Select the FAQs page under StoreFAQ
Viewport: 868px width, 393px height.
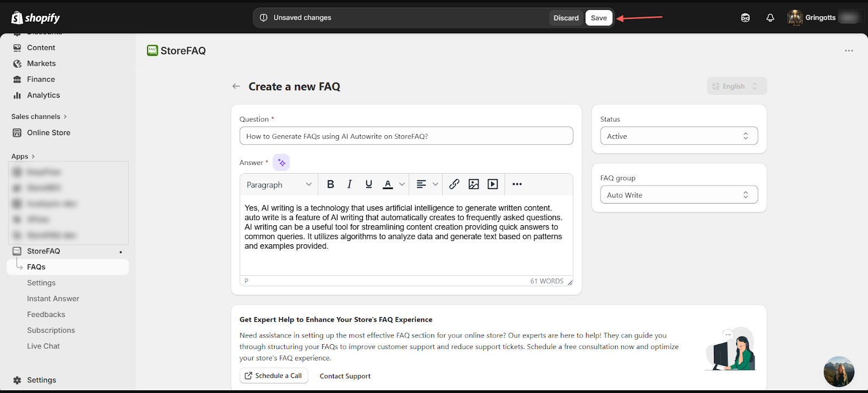click(x=68, y=267)
